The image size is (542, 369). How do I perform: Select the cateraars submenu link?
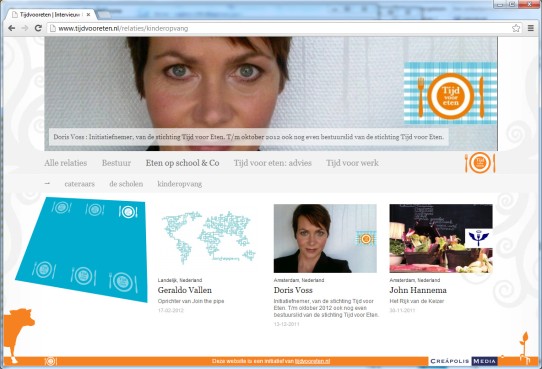pos(80,184)
